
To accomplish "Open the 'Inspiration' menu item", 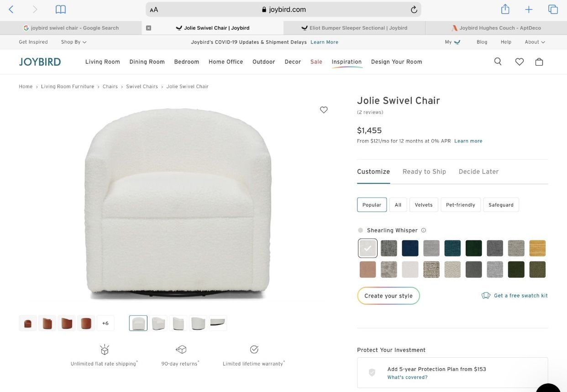I will click(346, 61).
